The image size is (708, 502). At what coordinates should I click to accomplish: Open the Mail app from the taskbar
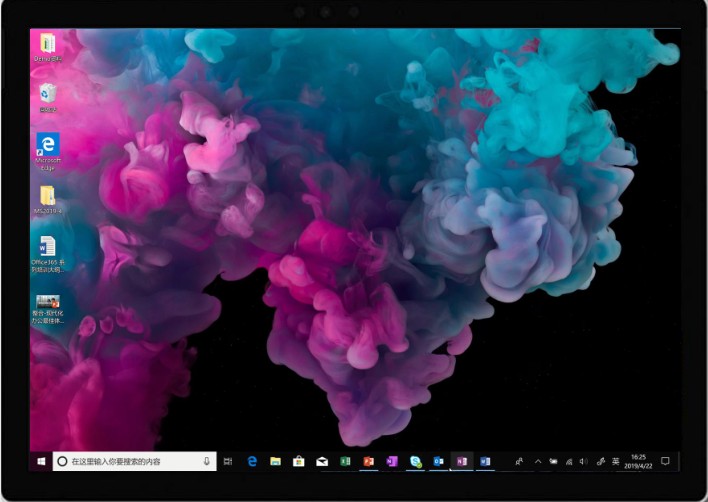pos(322,461)
